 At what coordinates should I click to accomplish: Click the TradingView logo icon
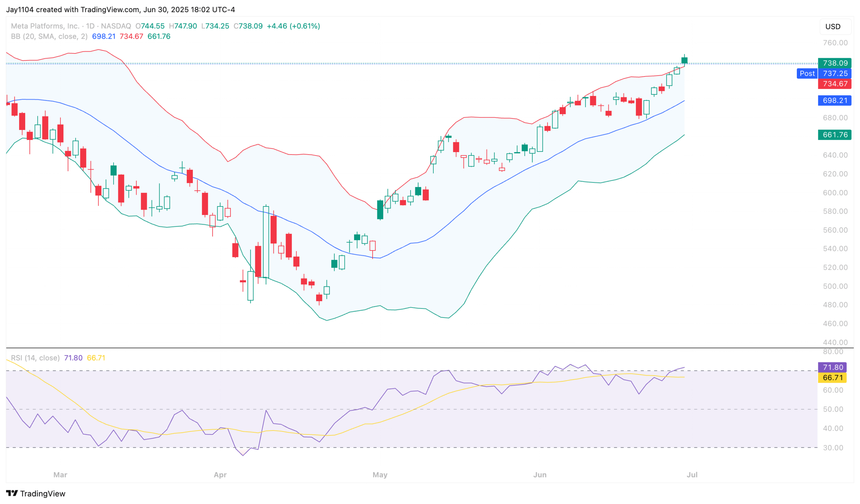[x=12, y=493]
